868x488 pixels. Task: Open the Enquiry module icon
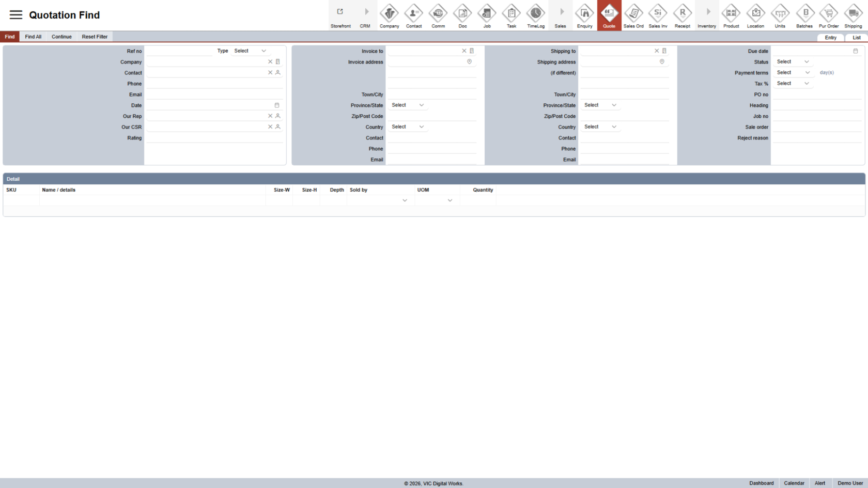pos(584,15)
